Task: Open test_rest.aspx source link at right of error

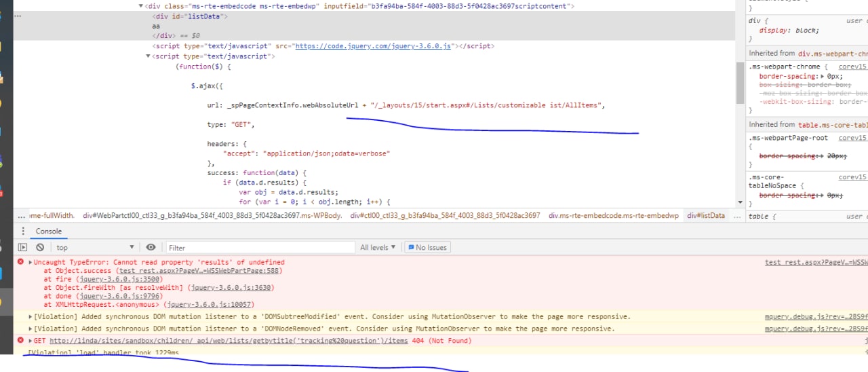Action: coord(816,262)
